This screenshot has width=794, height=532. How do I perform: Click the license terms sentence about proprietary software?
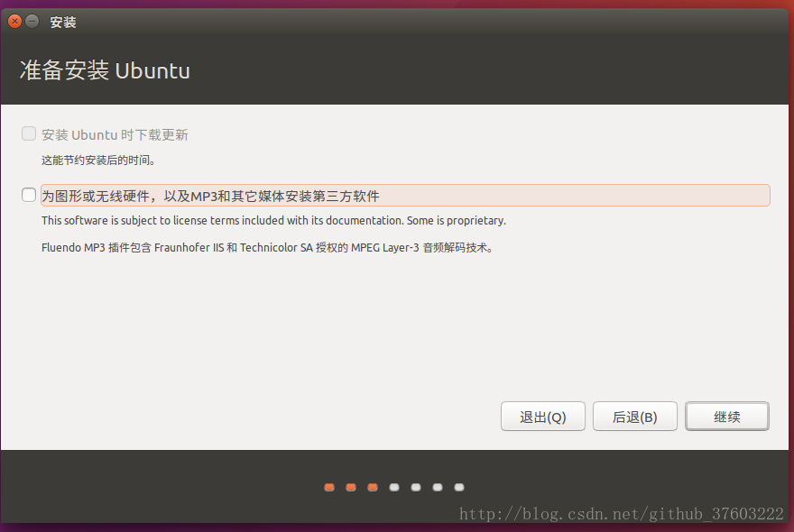pyautogui.click(x=273, y=221)
